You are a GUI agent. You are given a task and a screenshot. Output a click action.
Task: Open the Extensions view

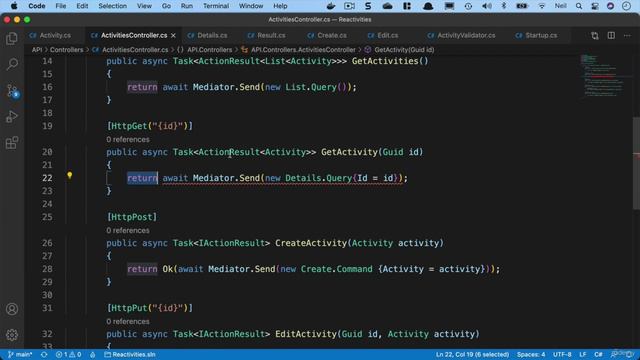pyautogui.click(x=12, y=143)
